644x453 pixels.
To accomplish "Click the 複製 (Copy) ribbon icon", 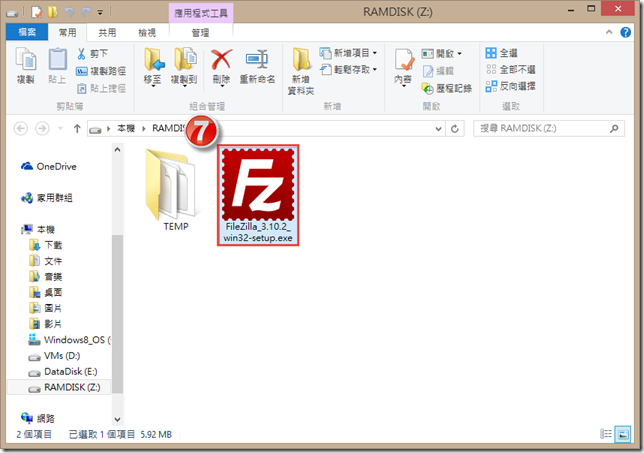I will [25, 66].
